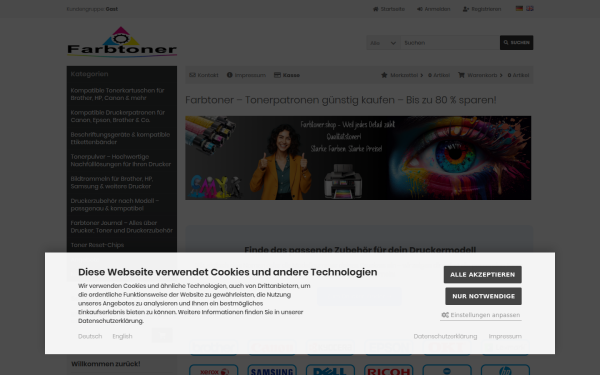Image resolution: width=600 pixels, height=375 pixels.
Task: Click the Einstellungen anpassen gear icon
Action: (x=445, y=315)
